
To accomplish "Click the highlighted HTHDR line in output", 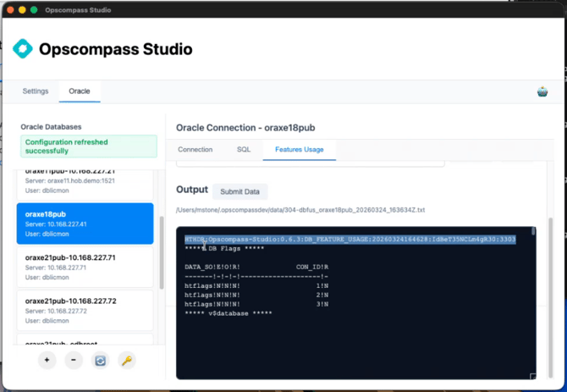I will click(350, 240).
